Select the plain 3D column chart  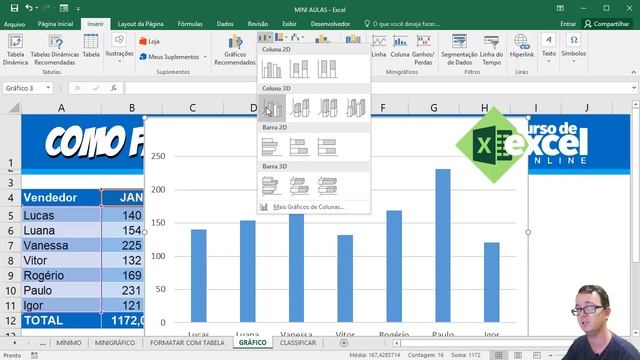tap(356, 108)
